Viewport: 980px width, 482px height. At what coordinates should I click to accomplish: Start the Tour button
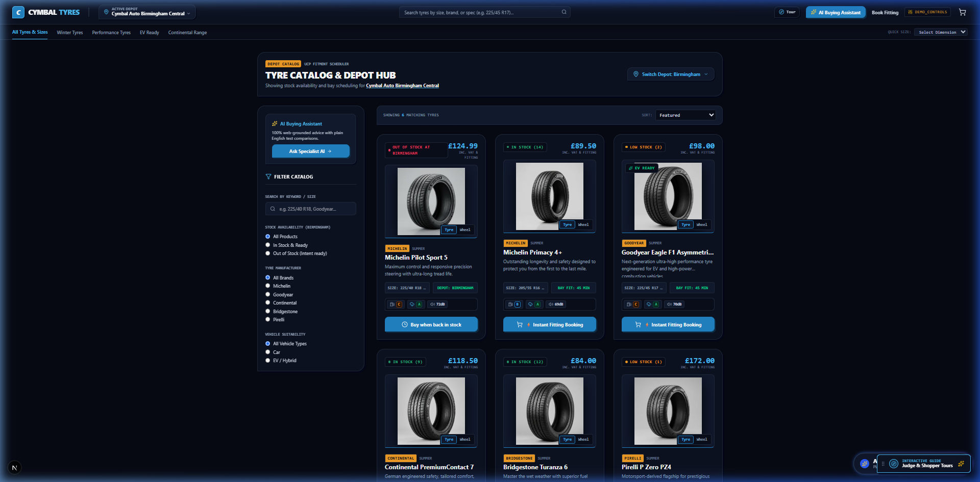[787, 12]
